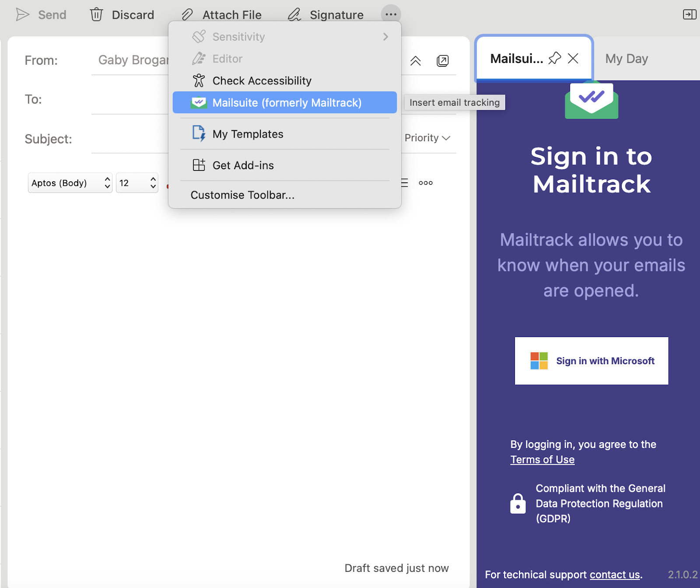Click Signature label in toolbar
The width and height of the screenshot is (700, 588).
pos(336,15)
